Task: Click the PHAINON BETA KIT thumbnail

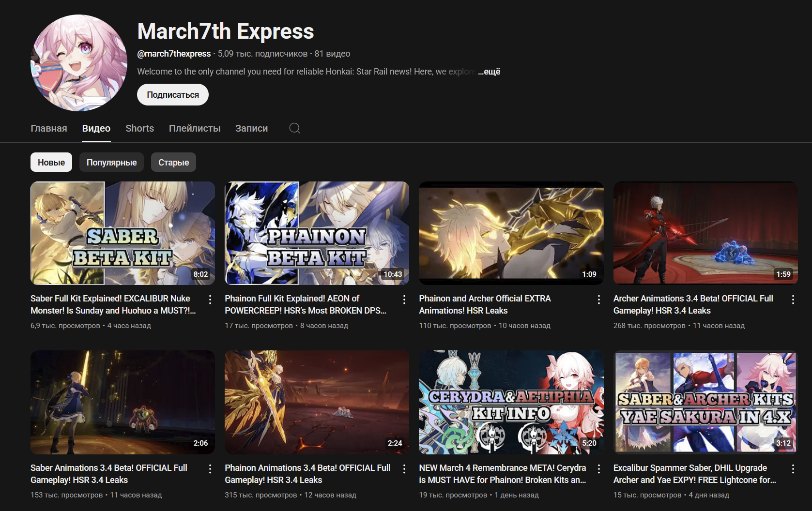Action: coord(317,233)
